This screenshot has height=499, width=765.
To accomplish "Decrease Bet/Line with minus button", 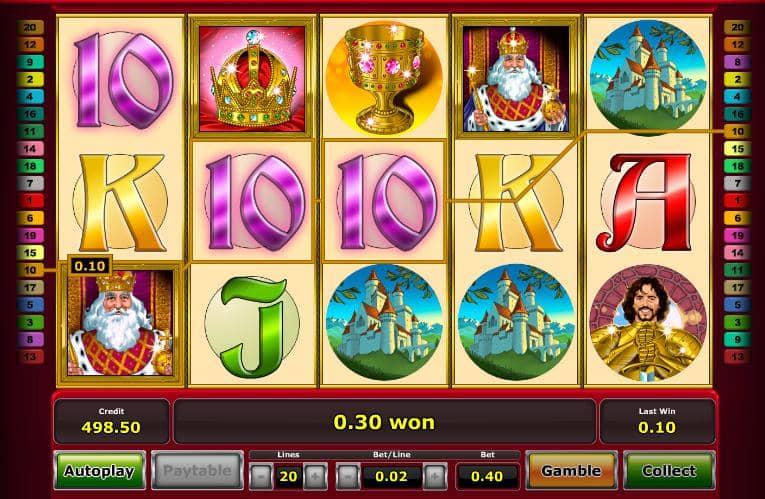I will pos(348,476).
